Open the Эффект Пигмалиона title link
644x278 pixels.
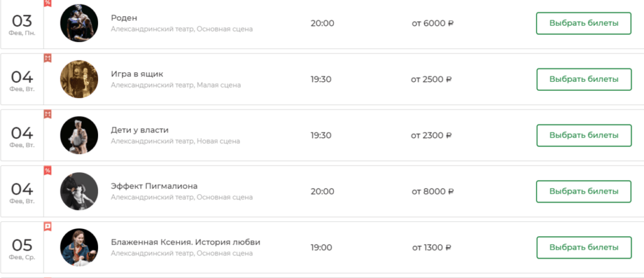tap(154, 186)
